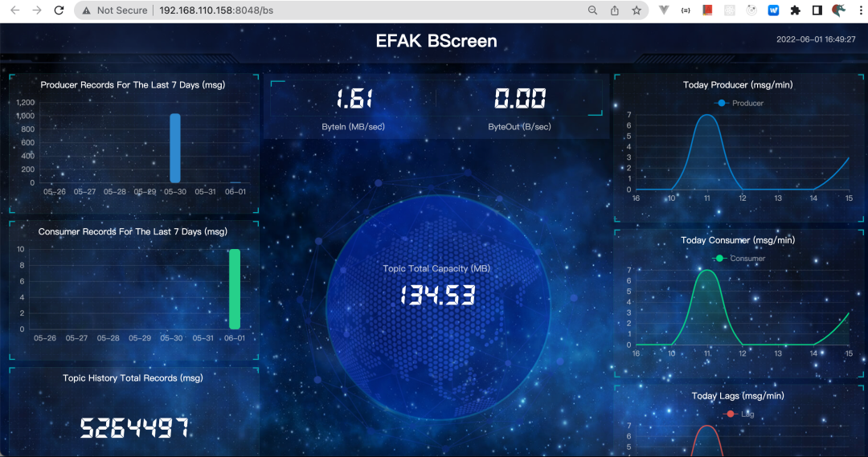Click the 134.53 topic capacity value
Image resolution: width=868 pixels, height=457 pixels.
coord(437,296)
